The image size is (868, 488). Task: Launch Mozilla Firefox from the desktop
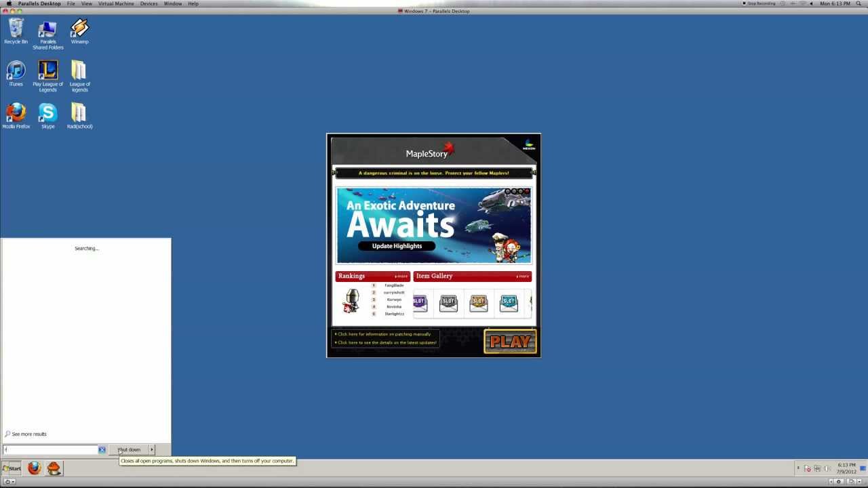pyautogui.click(x=16, y=116)
